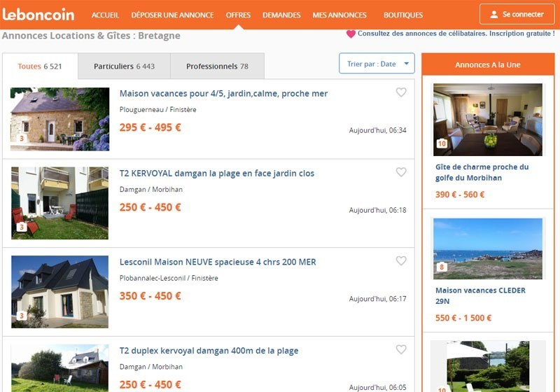This screenshot has width=560, height=392.
Task: Select DEMANDES in the navigation bar
Action: click(281, 15)
